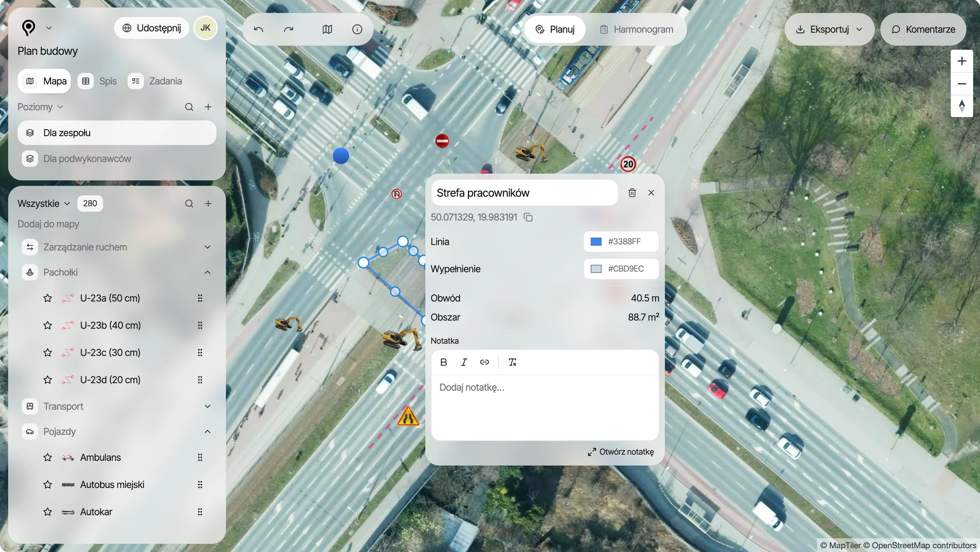The image size is (980, 552).
Task: Search levels in Poziomy section
Action: tap(189, 107)
